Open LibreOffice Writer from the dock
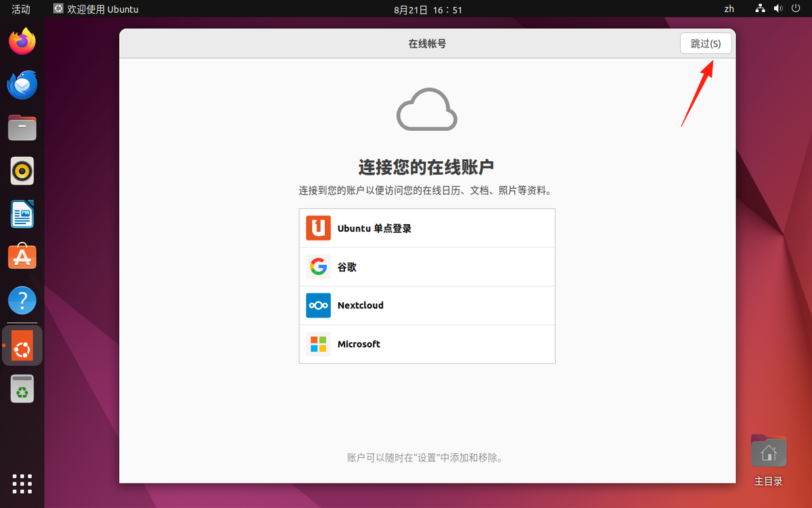The width and height of the screenshot is (812, 508). click(x=22, y=215)
